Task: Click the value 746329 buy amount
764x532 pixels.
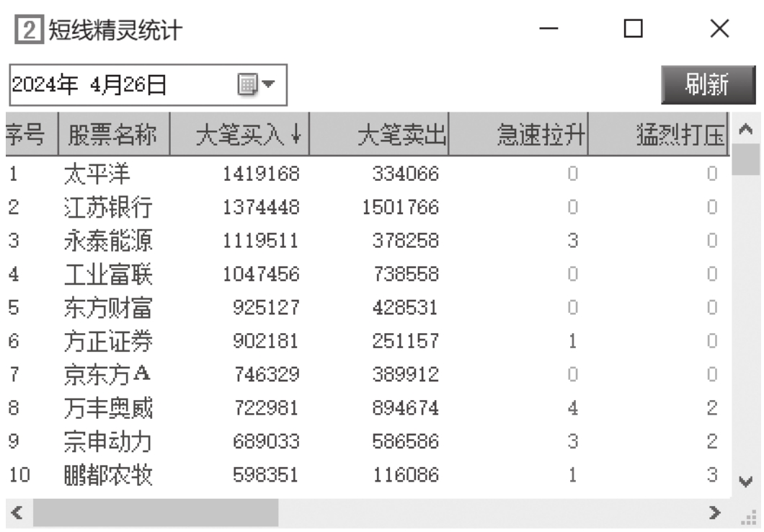Action: tap(267, 375)
